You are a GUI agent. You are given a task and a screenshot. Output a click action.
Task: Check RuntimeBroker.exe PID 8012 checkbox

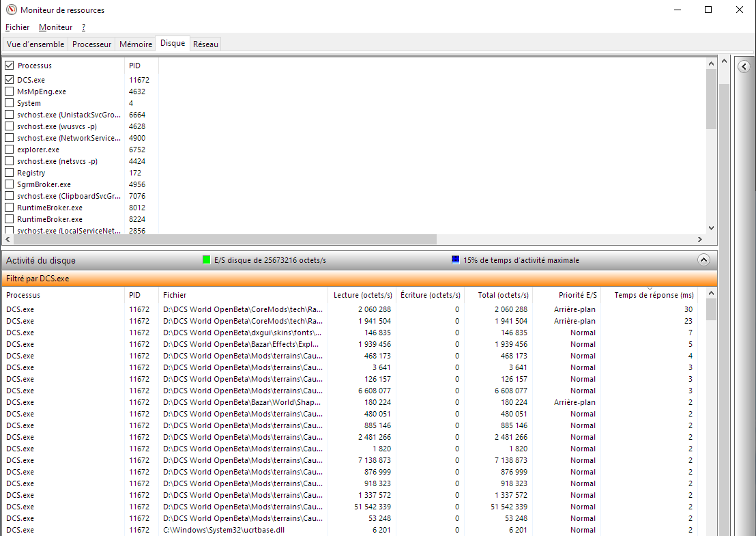click(9, 207)
